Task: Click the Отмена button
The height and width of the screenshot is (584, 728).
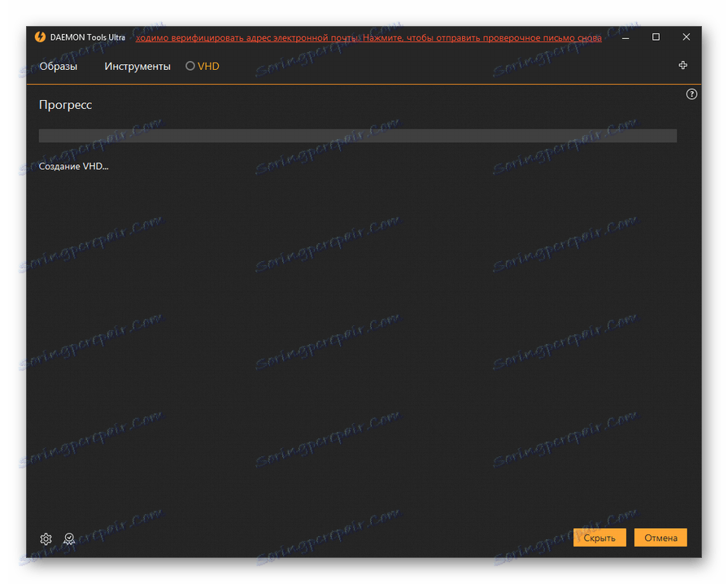Action: click(660, 538)
